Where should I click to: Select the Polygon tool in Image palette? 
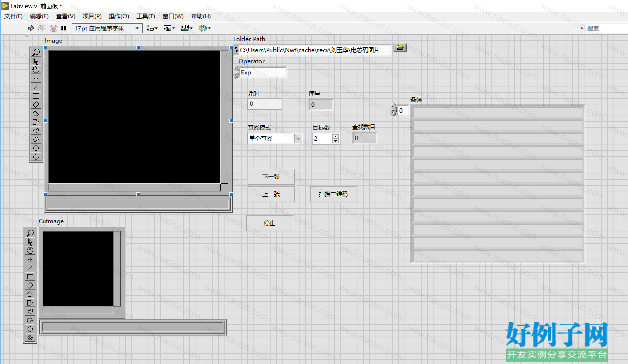[x=36, y=122]
